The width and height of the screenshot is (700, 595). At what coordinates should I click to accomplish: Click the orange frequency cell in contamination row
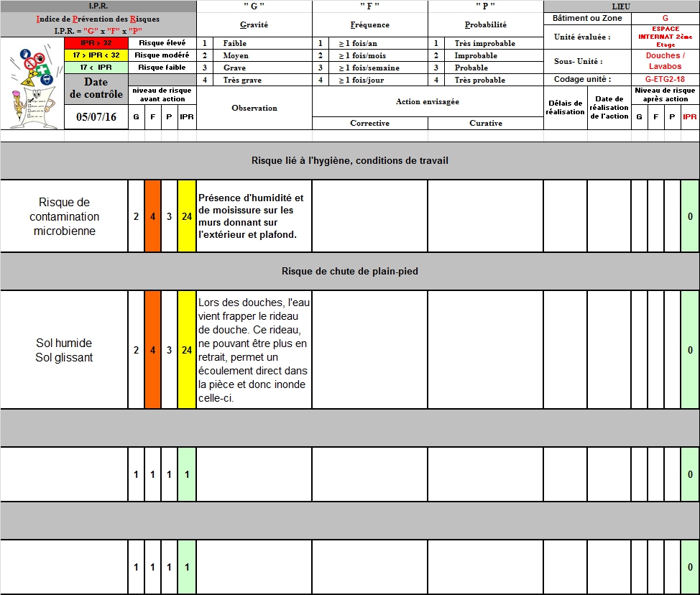(152, 216)
